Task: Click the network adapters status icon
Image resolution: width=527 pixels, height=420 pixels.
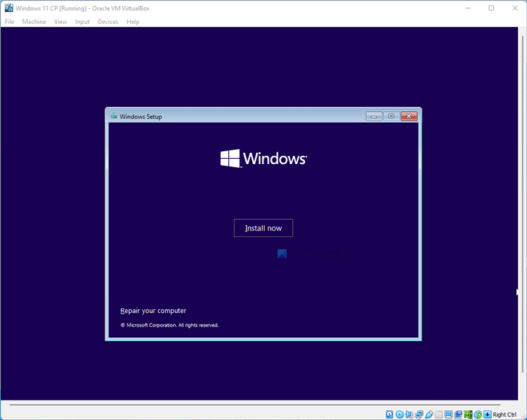Action: click(x=419, y=414)
